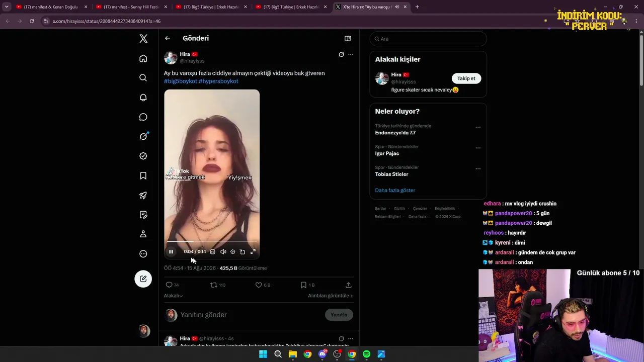Open more options for Tobias Stieler trend

click(x=478, y=168)
